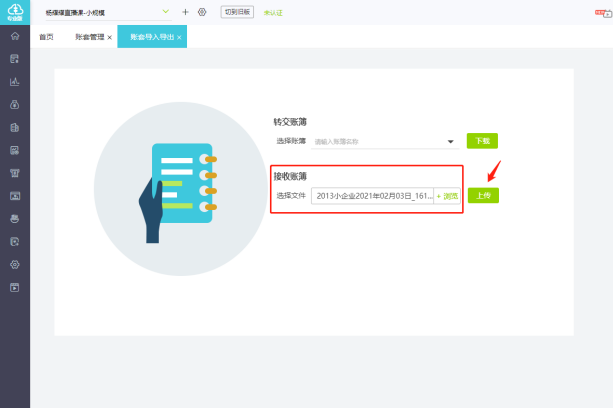
Task: Click the selected file name field starting with 2013
Action: 373,196
